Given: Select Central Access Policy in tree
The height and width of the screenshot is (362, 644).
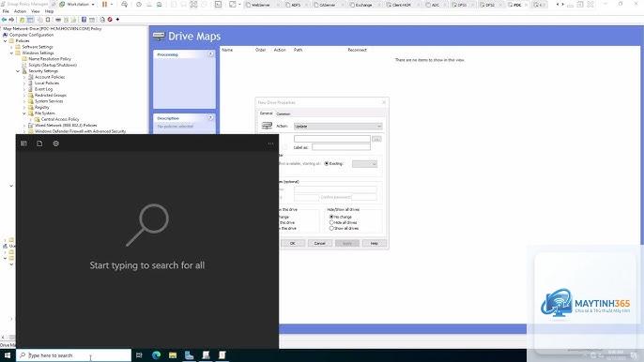Looking at the screenshot, I should [x=60, y=119].
